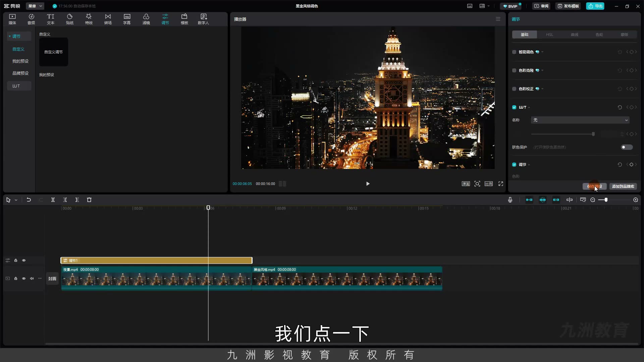Image resolution: width=644 pixels, height=362 pixels.
Task: Click the trim right of playhead tool
Action: (x=77, y=200)
